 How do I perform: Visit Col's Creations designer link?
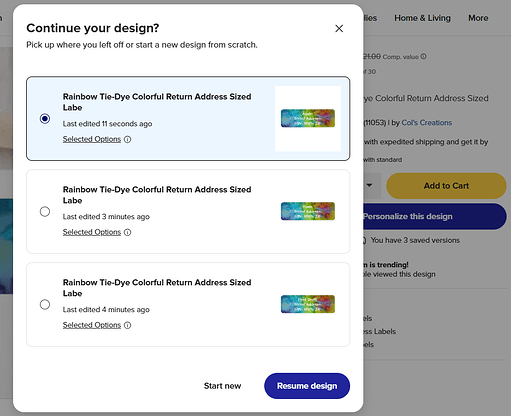[x=427, y=123]
